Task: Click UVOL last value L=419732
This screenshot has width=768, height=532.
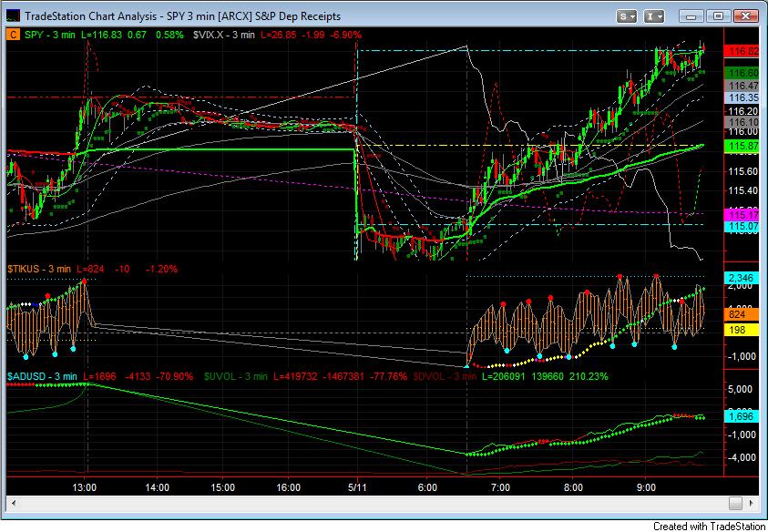Action: (x=297, y=376)
